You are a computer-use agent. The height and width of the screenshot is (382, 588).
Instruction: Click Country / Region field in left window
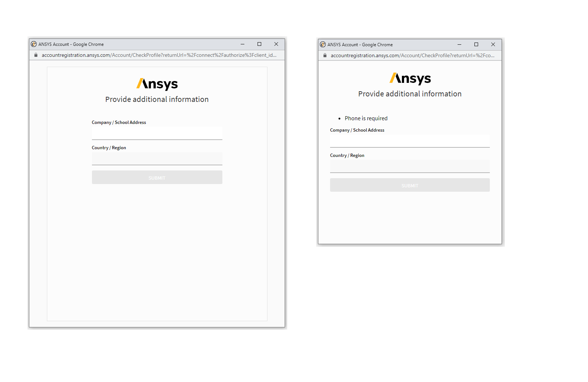click(x=157, y=159)
